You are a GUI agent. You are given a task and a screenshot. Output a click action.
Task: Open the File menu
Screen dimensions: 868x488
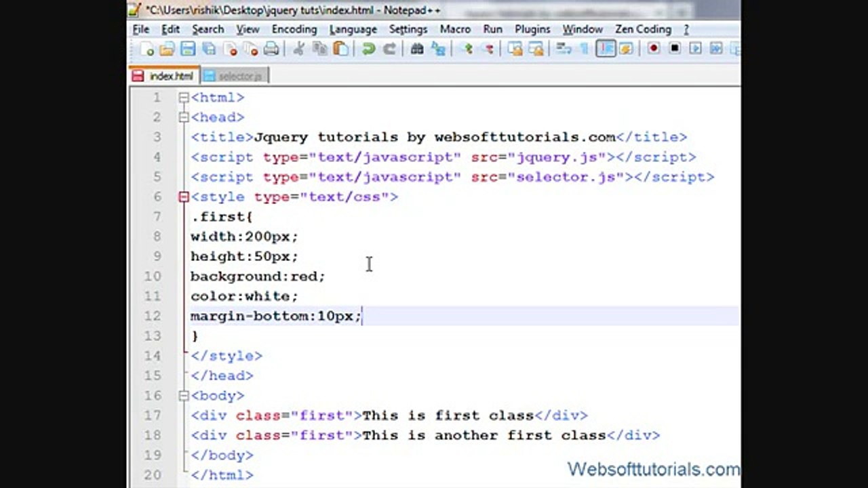coord(141,29)
